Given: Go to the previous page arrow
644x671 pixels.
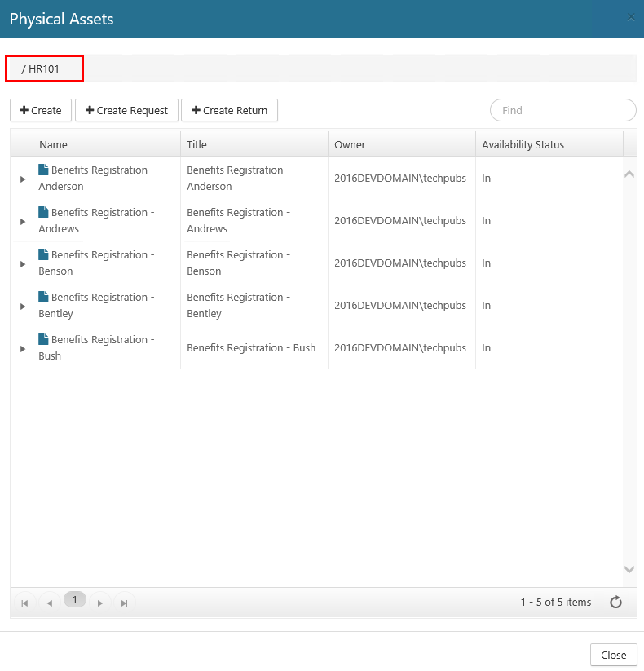Looking at the screenshot, I should (49, 603).
